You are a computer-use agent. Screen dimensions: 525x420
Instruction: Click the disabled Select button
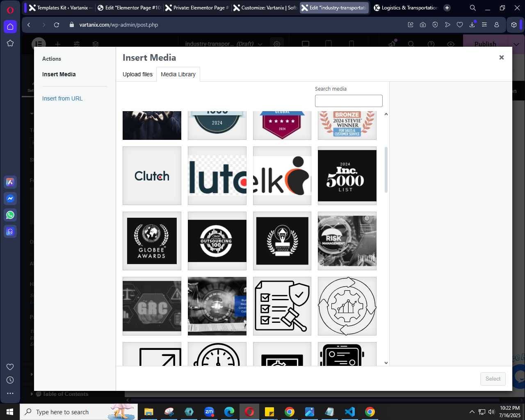coord(493,379)
